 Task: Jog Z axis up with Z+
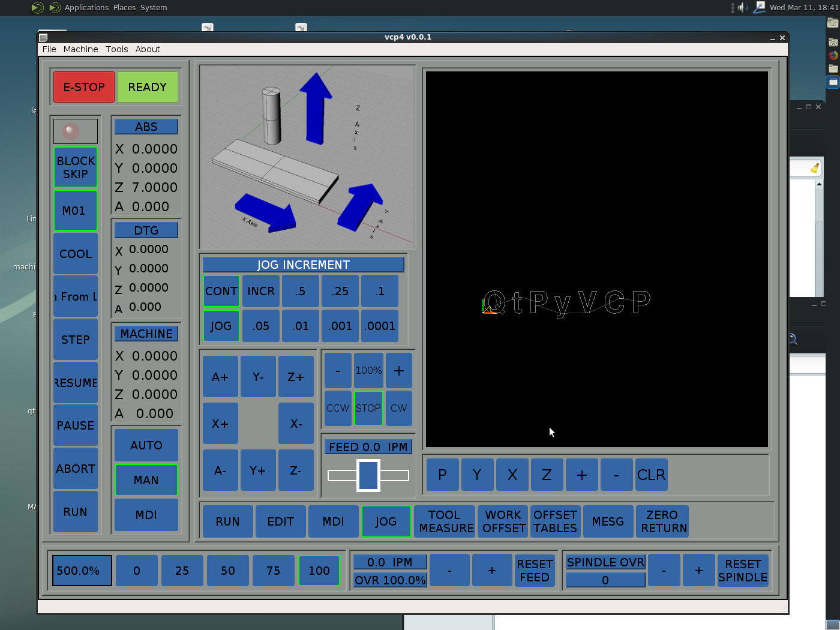(x=296, y=377)
